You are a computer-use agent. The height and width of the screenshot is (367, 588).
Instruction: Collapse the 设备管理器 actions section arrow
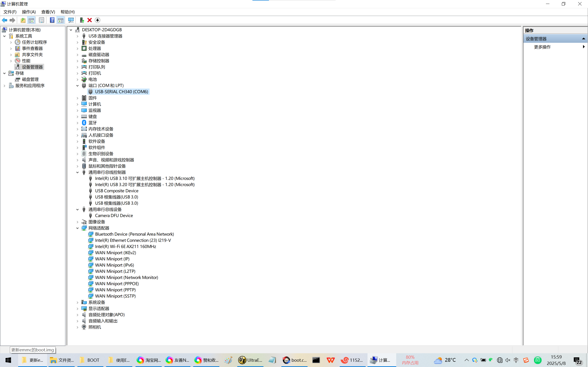(583, 39)
